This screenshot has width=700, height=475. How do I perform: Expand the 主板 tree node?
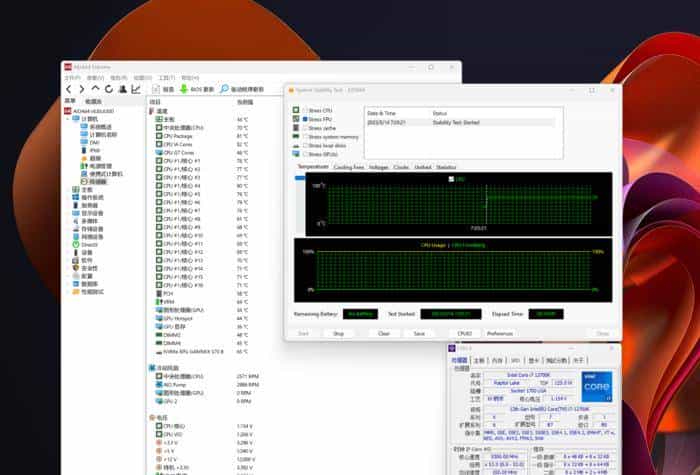(x=68, y=188)
